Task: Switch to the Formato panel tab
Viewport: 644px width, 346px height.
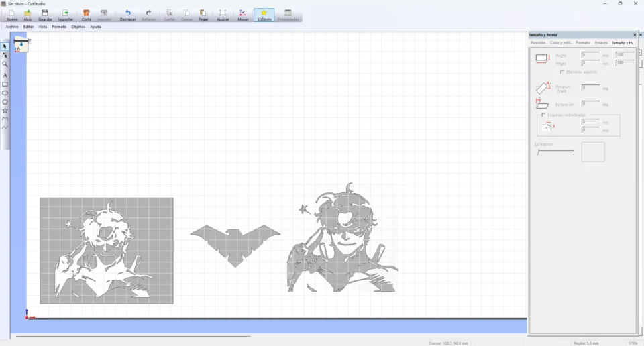Action: (583, 43)
